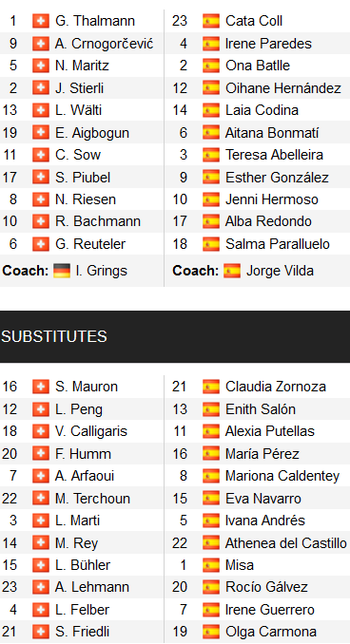Select Salma Paralluelo in the lineup
The height and width of the screenshot is (644, 350).
point(278,244)
